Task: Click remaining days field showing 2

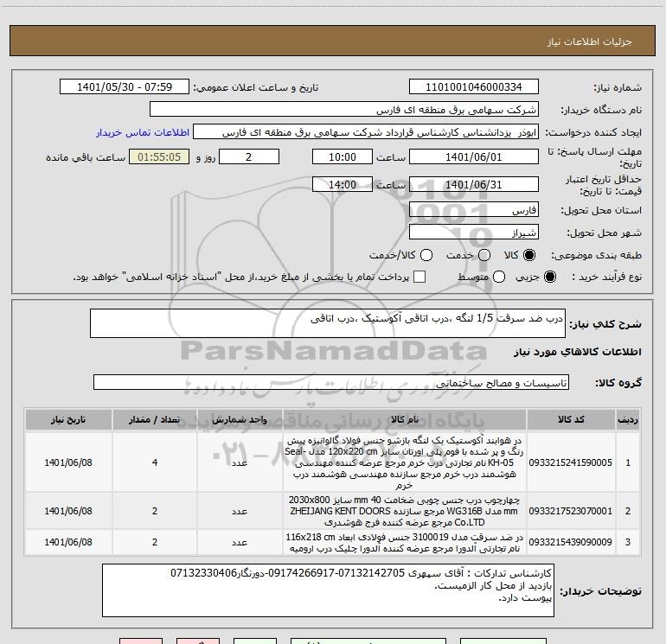Action: 249,156
